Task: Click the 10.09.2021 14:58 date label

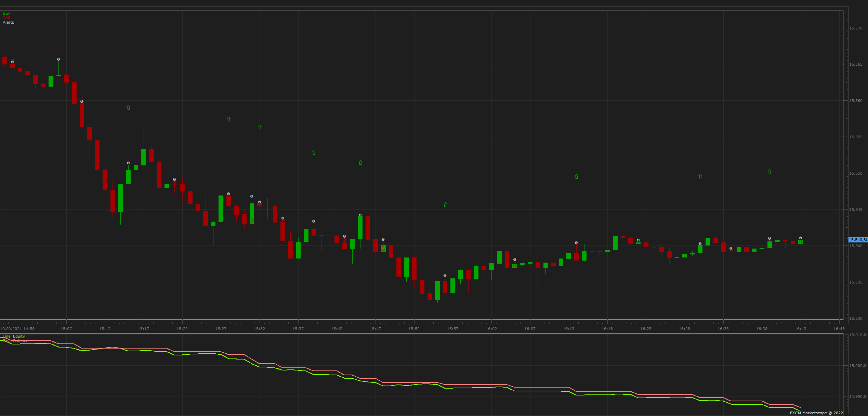Action: (17, 329)
